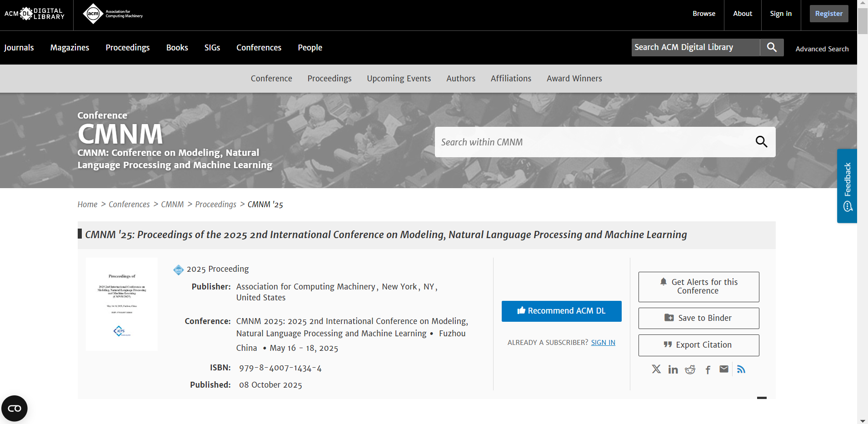Open the Magazines menu

[x=70, y=48]
